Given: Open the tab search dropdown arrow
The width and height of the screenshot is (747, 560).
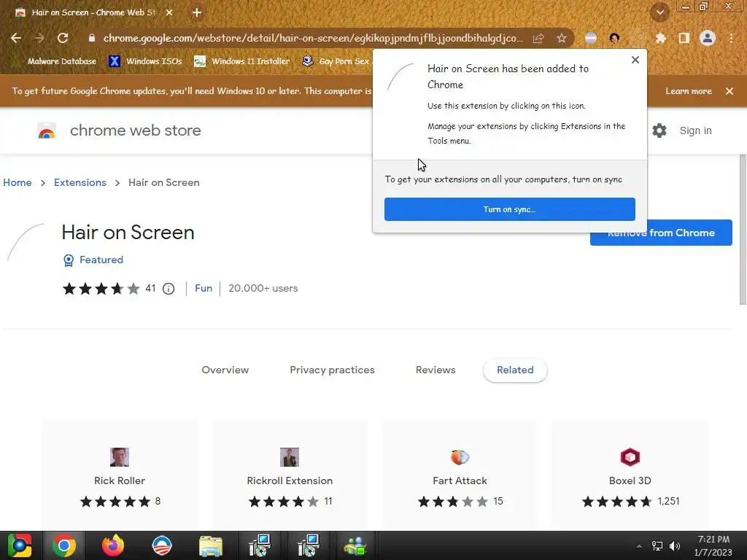Looking at the screenshot, I should [x=659, y=12].
